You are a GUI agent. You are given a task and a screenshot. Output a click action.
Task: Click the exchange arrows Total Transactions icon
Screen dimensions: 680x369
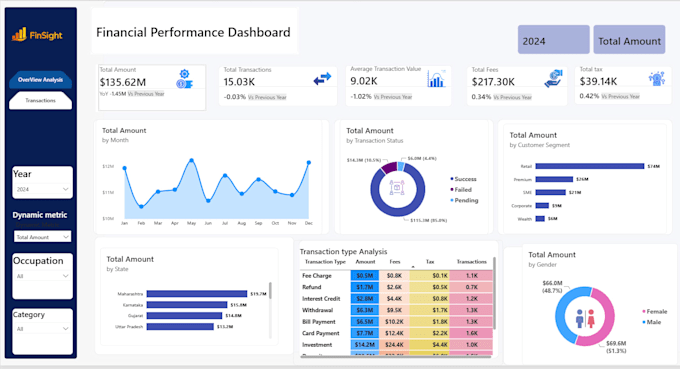click(322, 79)
